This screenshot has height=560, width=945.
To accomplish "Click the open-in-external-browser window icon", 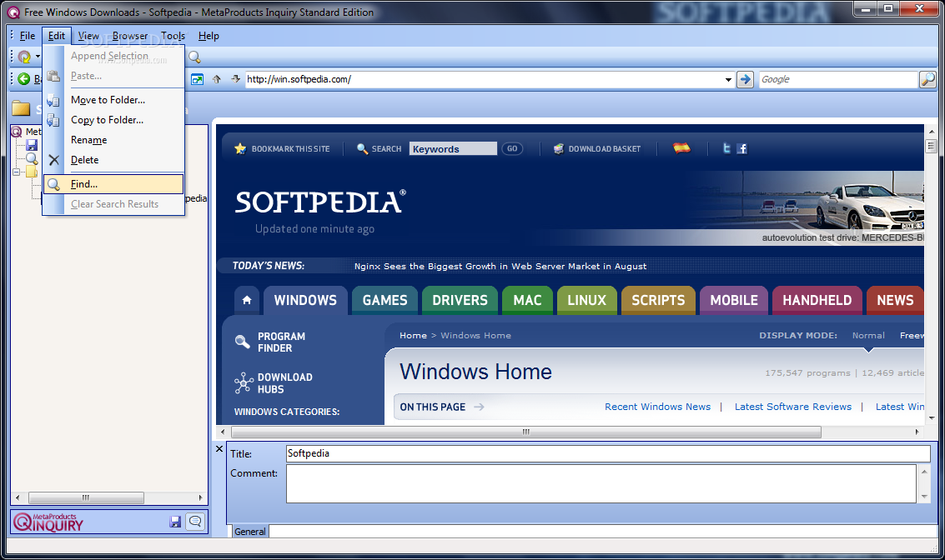I will pos(197,79).
